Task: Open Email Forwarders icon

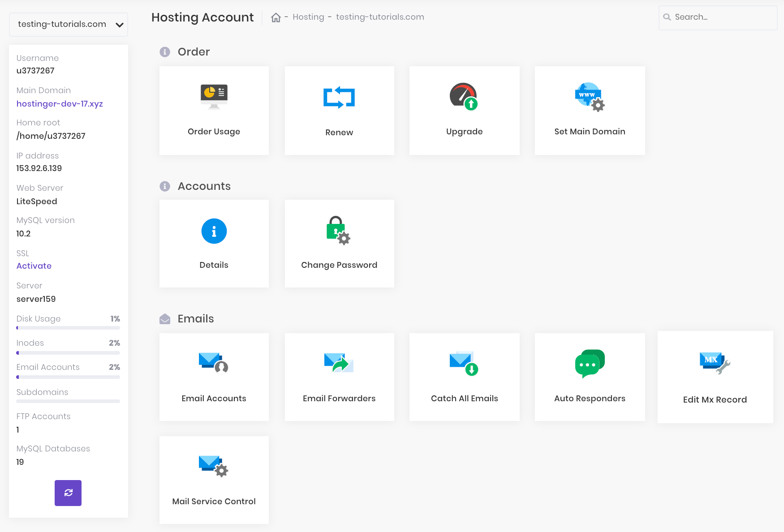Action: pyautogui.click(x=339, y=363)
